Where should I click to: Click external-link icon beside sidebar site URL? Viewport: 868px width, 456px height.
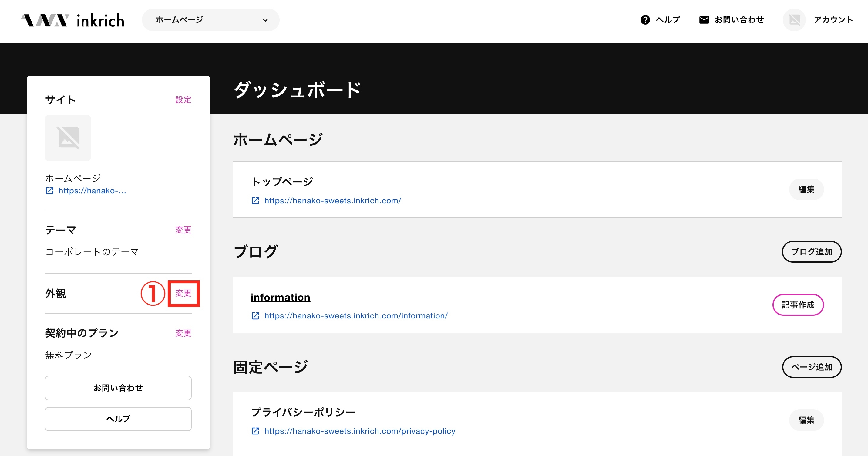(x=49, y=191)
